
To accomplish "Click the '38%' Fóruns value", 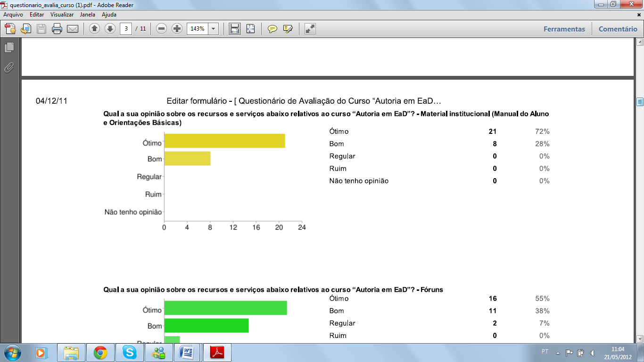I will (x=543, y=311).
